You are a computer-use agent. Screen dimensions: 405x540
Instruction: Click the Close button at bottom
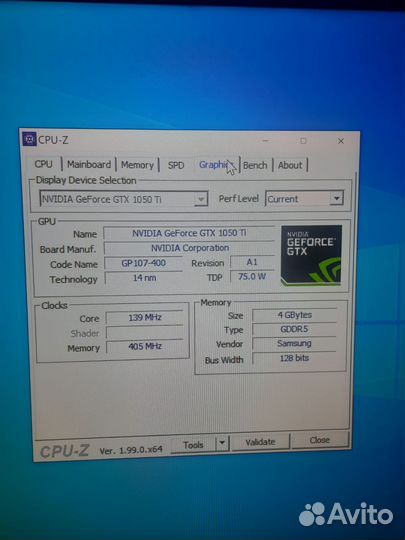[320, 440]
